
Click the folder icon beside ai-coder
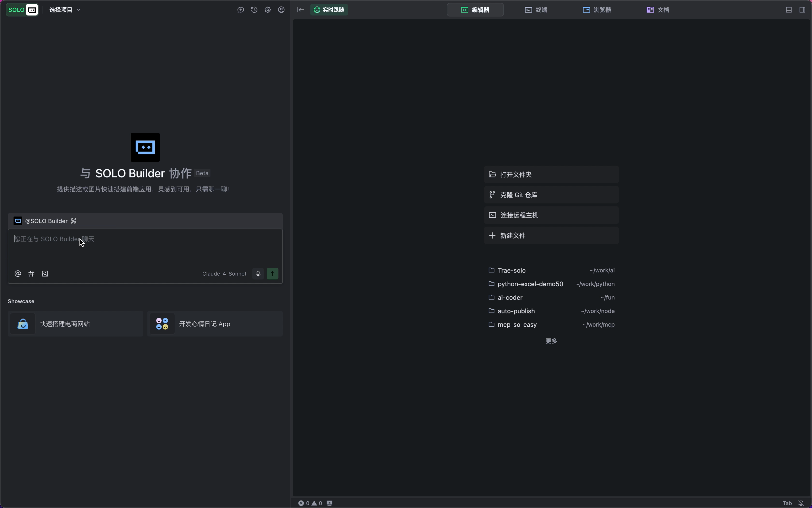click(x=492, y=297)
